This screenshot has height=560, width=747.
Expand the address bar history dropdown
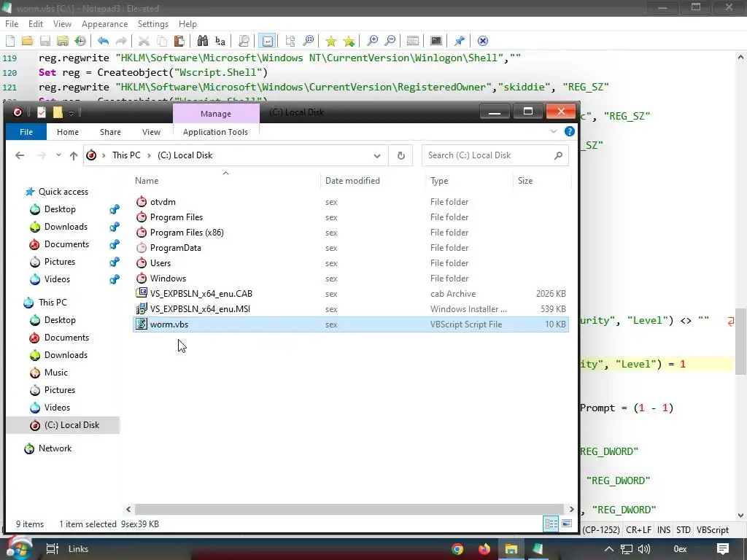pos(377,156)
